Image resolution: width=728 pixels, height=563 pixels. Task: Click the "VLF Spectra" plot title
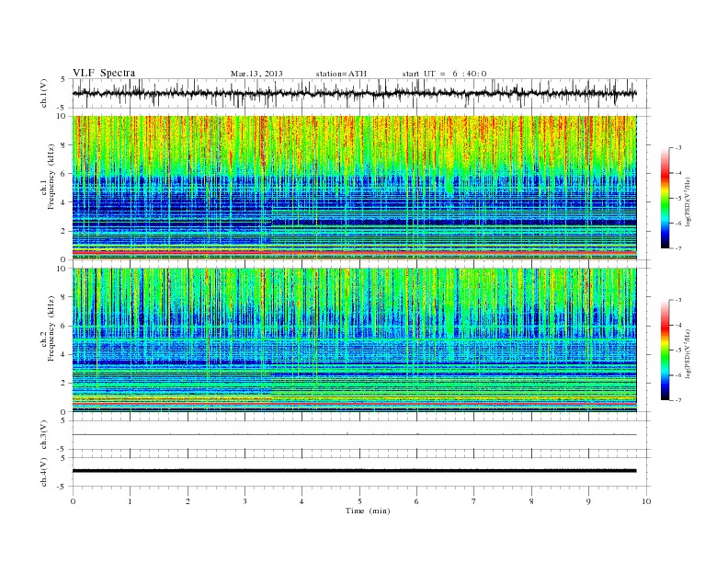[104, 73]
